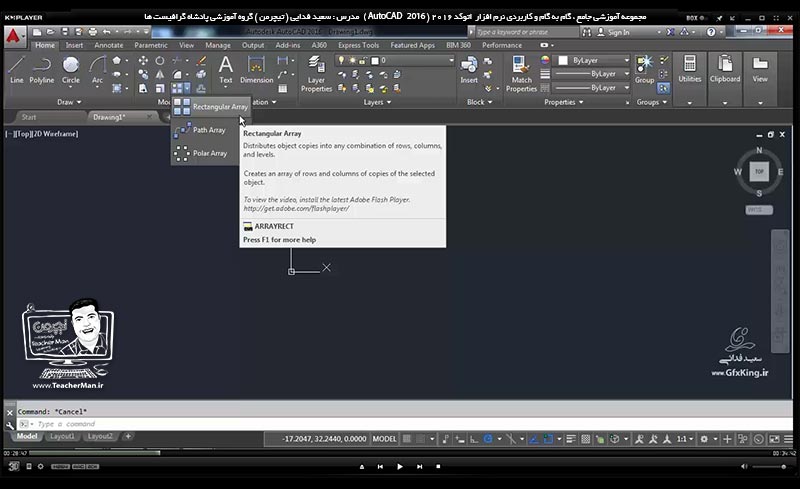Toggle grid display in status bar

tap(407, 439)
